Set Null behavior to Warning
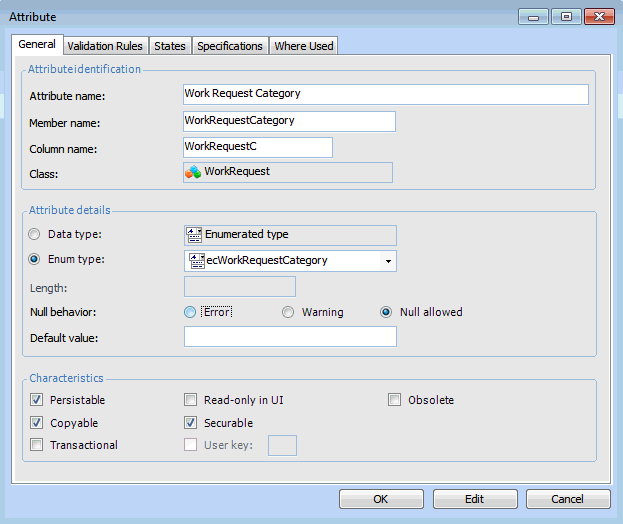The image size is (623, 524). [x=288, y=312]
